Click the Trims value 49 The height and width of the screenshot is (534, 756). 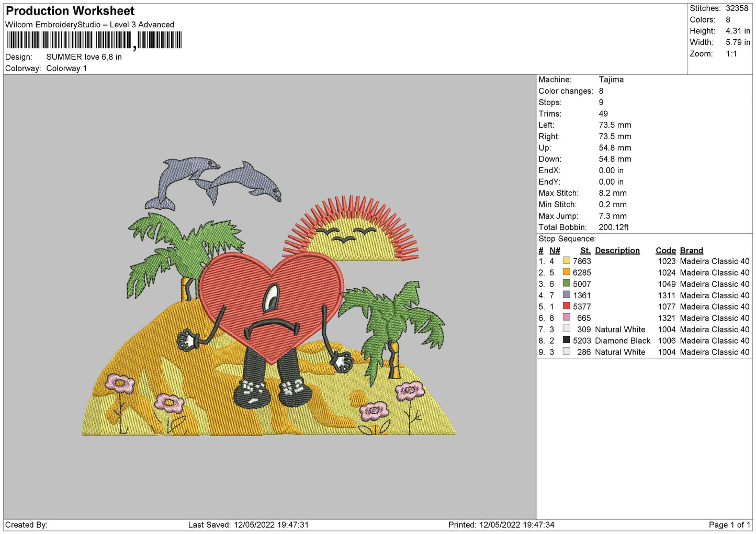click(x=603, y=113)
